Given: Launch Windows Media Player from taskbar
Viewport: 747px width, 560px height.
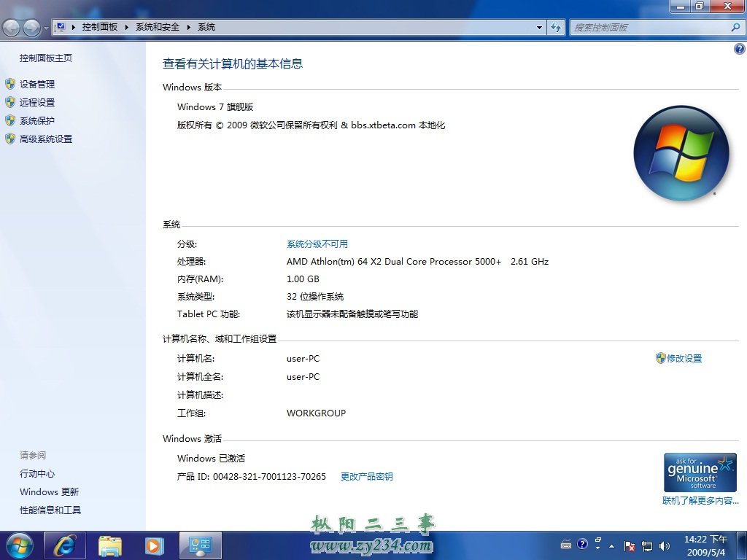Looking at the screenshot, I should 153,545.
